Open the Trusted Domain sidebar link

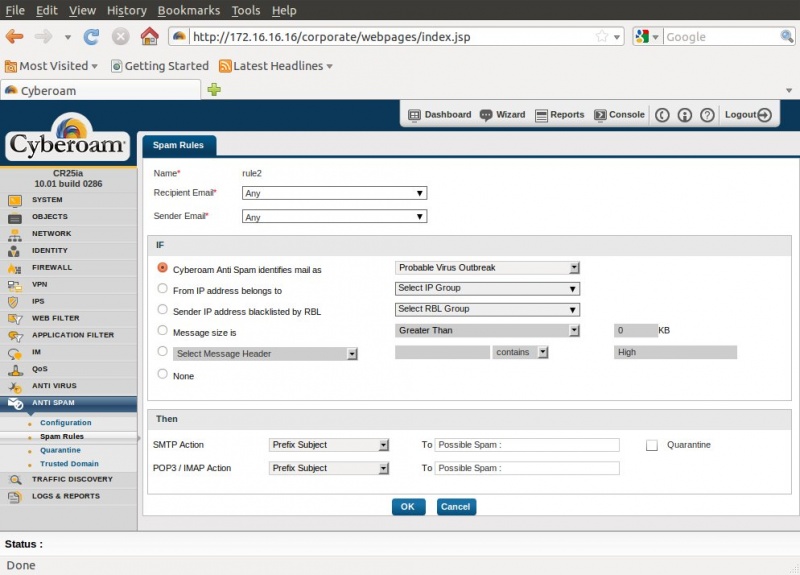[69, 464]
